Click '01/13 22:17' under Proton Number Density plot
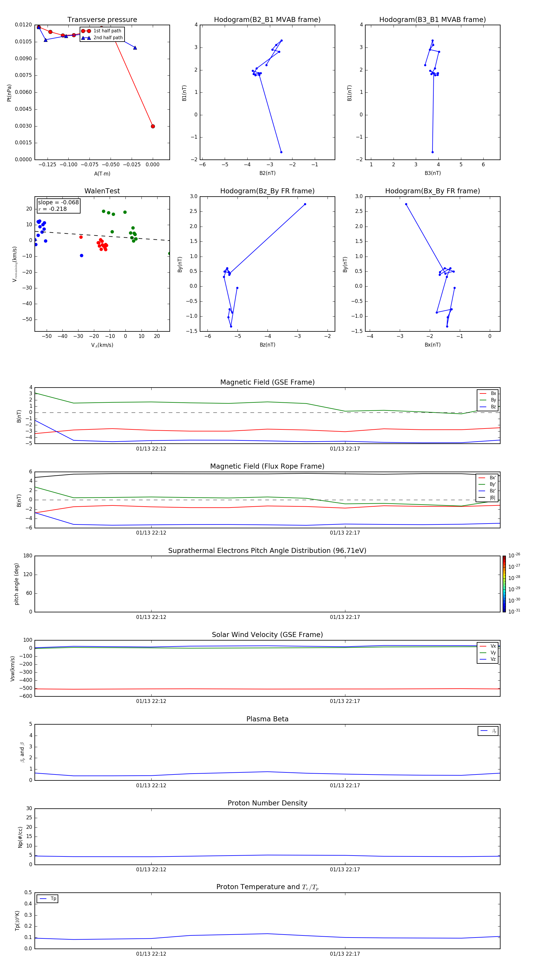 pyautogui.click(x=345, y=870)
